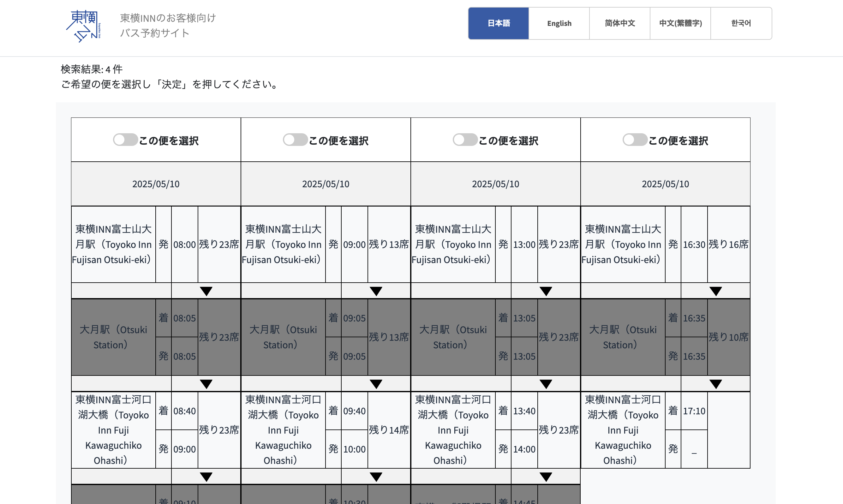Click the 16:35 departure time at Otsuki Station
Image resolution: width=843 pixels, height=504 pixels.
coord(694,356)
